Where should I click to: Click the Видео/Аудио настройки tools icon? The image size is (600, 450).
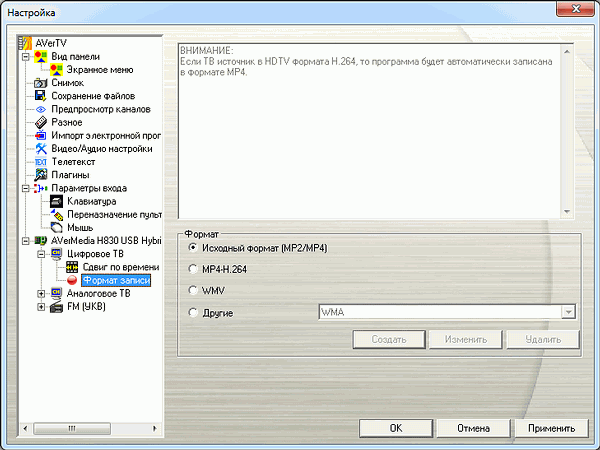[41, 148]
